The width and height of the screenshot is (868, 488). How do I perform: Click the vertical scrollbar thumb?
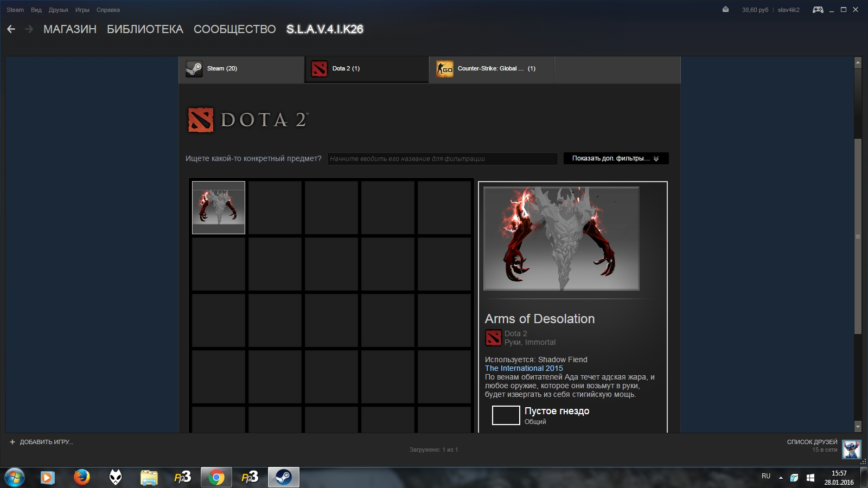click(x=858, y=236)
